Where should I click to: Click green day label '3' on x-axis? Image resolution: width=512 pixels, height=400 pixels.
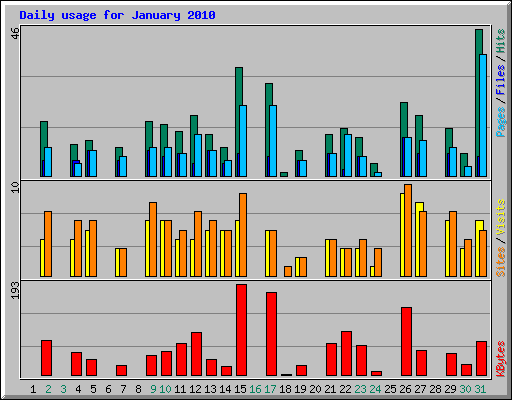pyautogui.click(x=63, y=389)
